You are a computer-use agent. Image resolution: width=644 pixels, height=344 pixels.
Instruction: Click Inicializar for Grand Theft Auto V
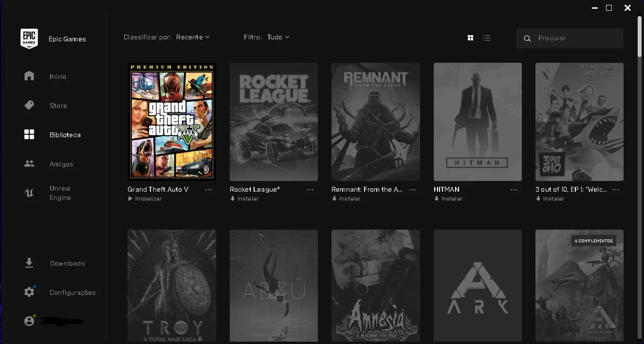point(148,199)
